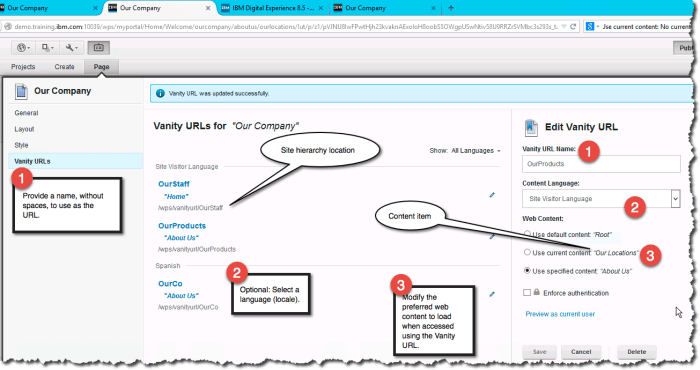Toggle the site toolbar briefcase icon

[x=99, y=47]
